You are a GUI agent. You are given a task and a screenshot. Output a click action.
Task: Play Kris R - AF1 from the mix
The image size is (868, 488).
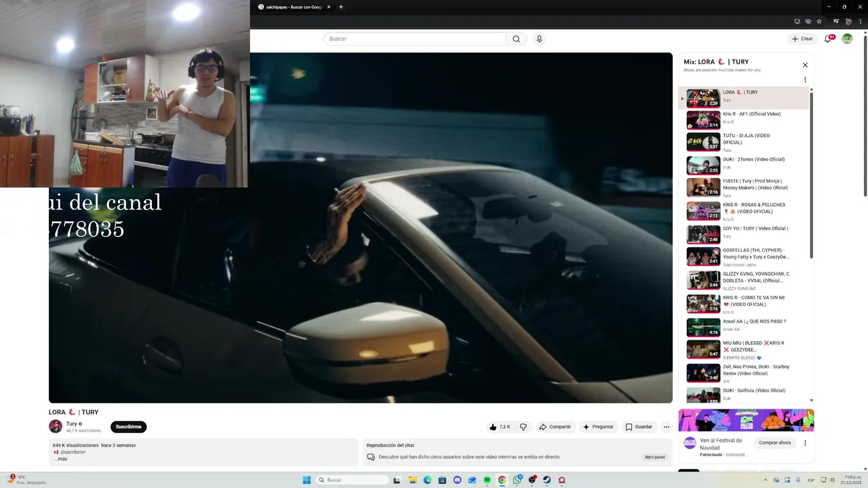pyautogui.click(x=745, y=120)
